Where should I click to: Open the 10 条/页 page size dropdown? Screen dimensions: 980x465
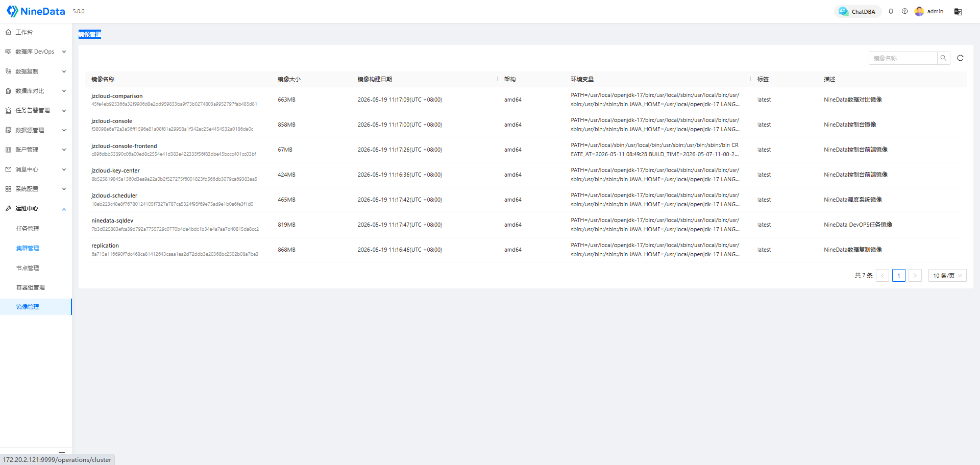[947, 276]
